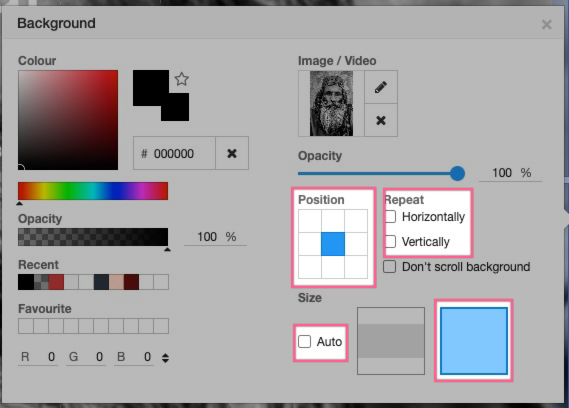The width and height of the screenshot is (569, 408).
Task: Click the image opacity slider handle
Action: 457,174
